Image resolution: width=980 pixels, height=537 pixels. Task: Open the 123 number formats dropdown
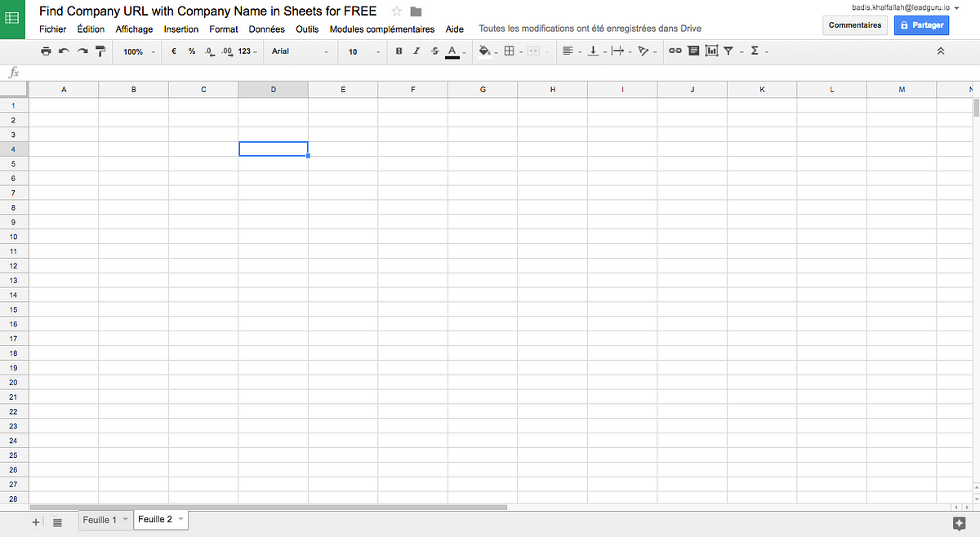[x=248, y=51]
